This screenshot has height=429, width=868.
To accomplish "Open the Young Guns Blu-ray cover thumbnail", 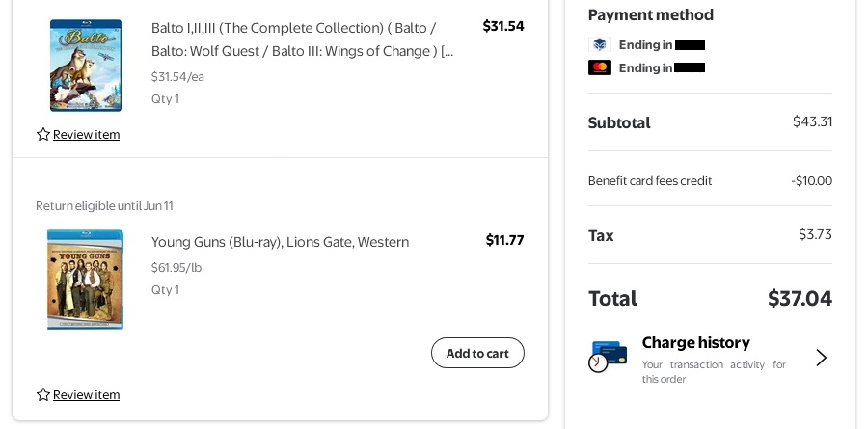I will click(x=86, y=280).
